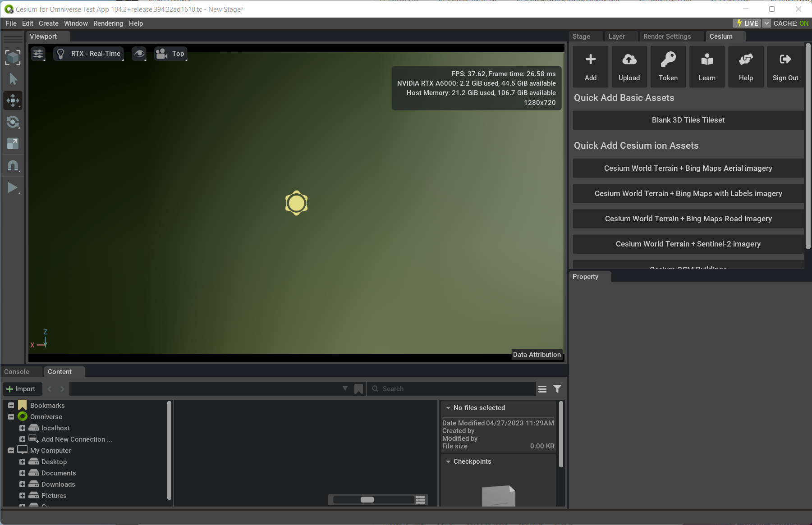Add Cesium World Terrain with Sentinel-2 imagery
The image size is (812, 525).
click(688, 244)
